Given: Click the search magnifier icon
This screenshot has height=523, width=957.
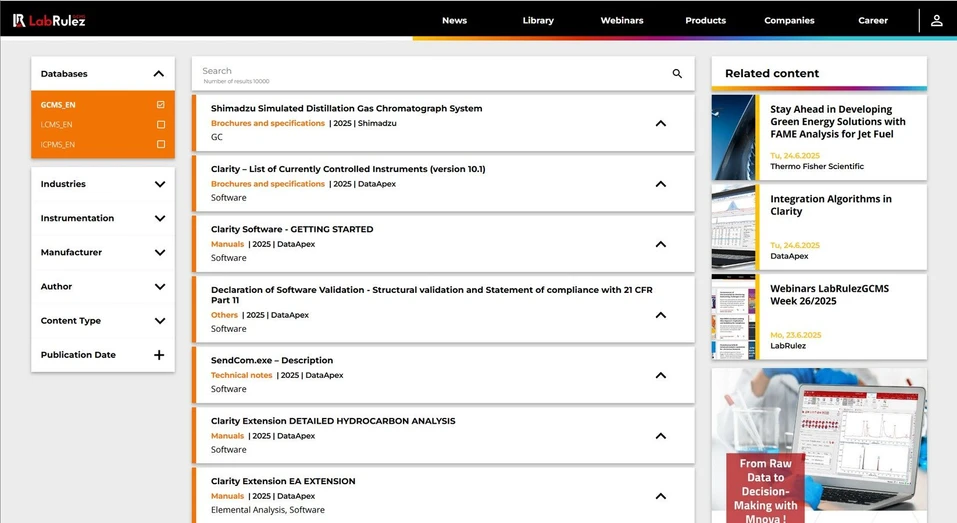Looking at the screenshot, I should coord(677,73).
